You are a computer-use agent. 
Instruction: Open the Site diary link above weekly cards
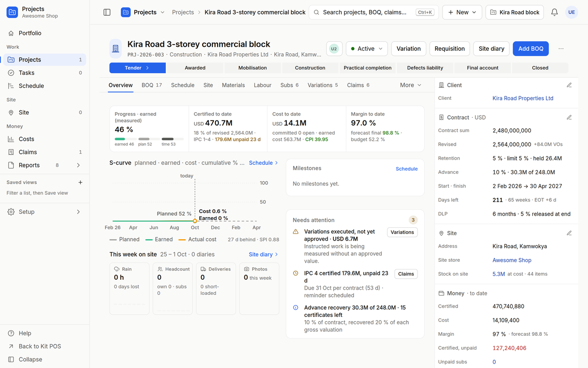point(263,254)
